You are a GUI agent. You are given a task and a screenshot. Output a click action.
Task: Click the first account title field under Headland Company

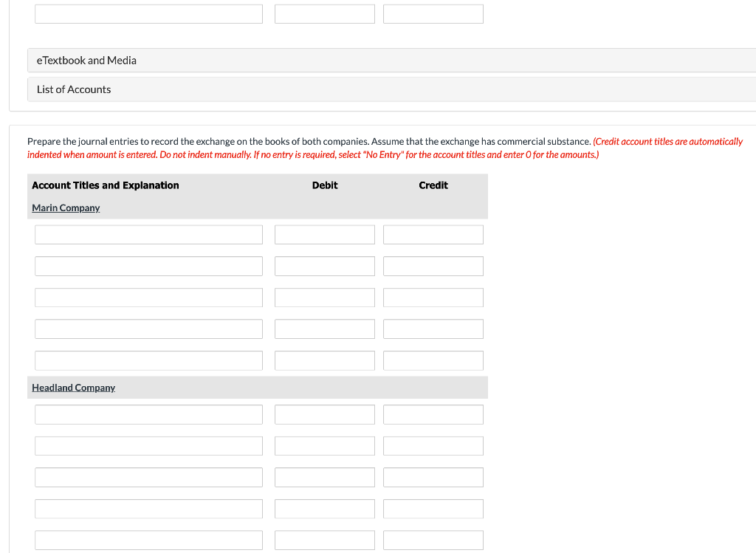point(148,414)
